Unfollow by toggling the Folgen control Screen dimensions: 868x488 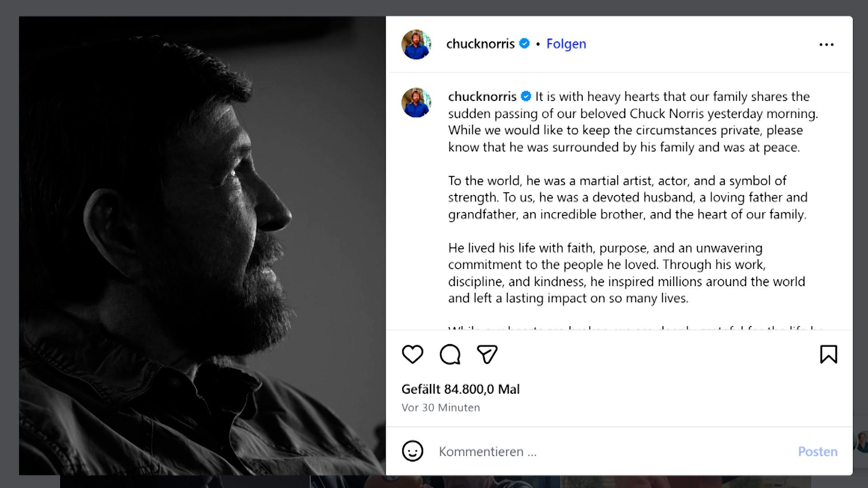tap(566, 43)
